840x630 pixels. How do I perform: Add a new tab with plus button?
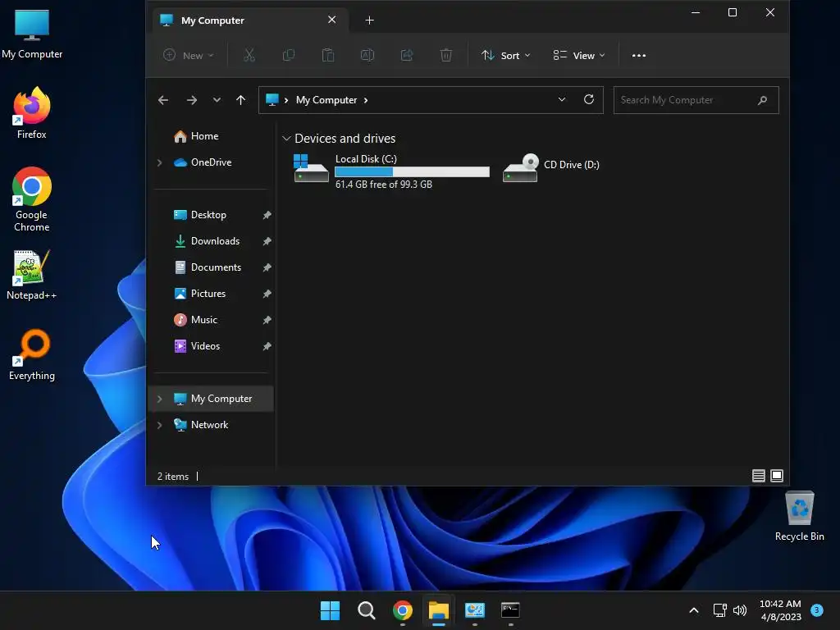click(x=370, y=21)
